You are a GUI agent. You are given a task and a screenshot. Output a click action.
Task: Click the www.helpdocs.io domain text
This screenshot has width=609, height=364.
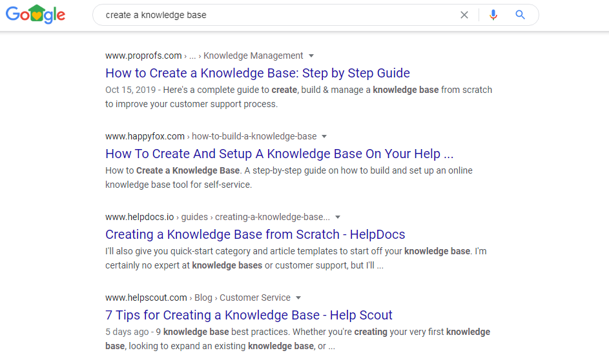coord(139,217)
